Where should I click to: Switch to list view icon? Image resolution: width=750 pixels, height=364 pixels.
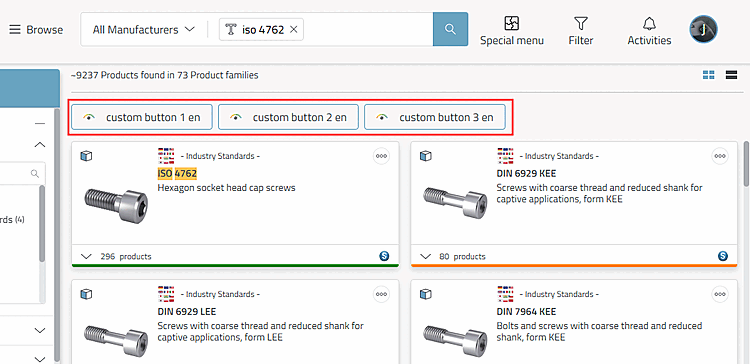click(x=731, y=75)
